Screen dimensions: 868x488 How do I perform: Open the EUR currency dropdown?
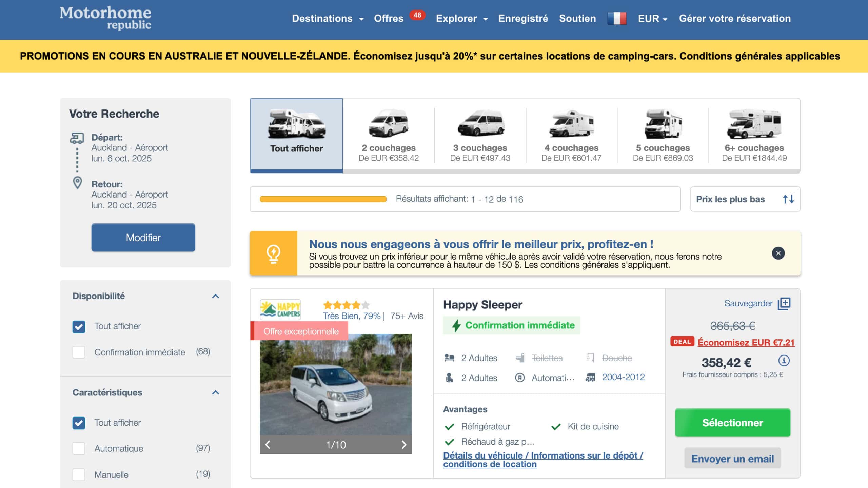[x=652, y=18]
